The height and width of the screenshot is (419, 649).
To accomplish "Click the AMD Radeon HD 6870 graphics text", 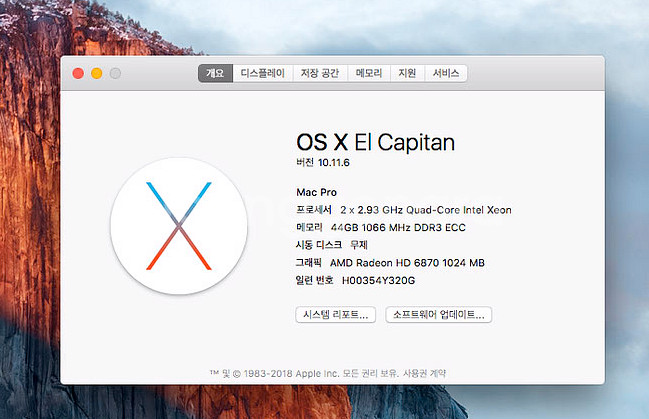I will 413,263.
